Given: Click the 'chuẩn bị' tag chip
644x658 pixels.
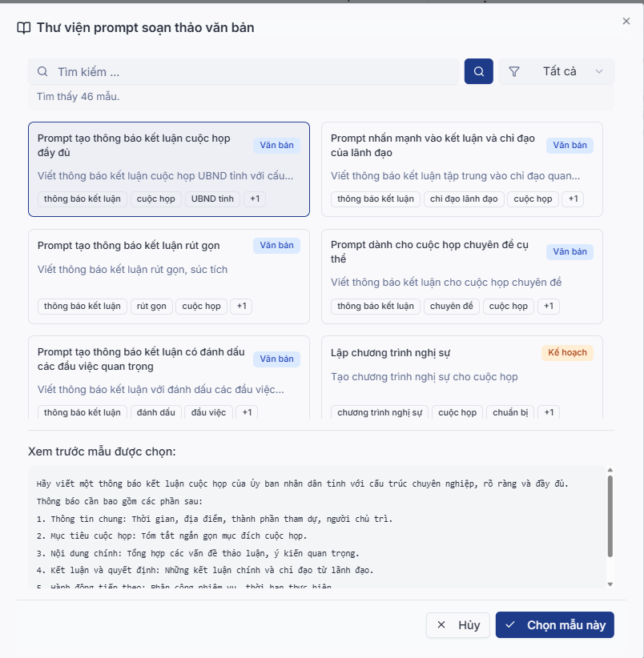Looking at the screenshot, I should click(x=509, y=412).
